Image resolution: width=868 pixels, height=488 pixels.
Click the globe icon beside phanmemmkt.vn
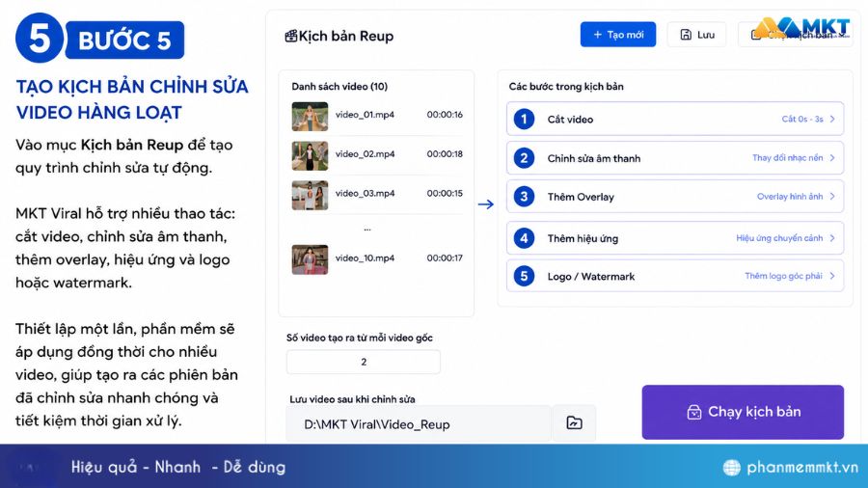click(732, 468)
